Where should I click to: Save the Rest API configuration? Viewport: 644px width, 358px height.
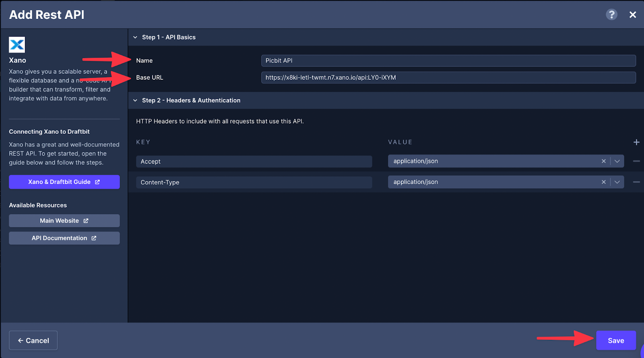coord(615,340)
